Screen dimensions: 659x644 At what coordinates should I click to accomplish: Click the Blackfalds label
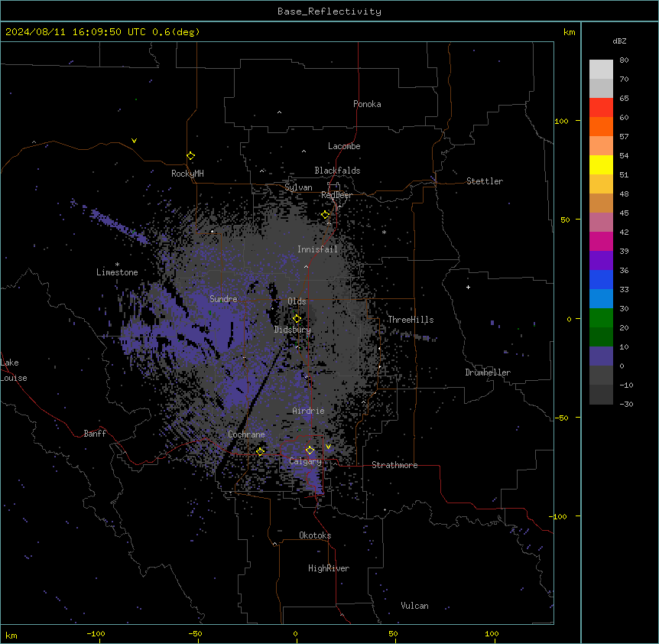pos(337,171)
